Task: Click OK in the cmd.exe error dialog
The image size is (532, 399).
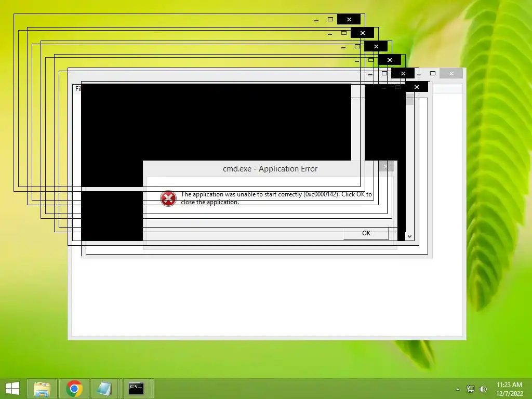Action: pyautogui.click(x=366, y=233)
